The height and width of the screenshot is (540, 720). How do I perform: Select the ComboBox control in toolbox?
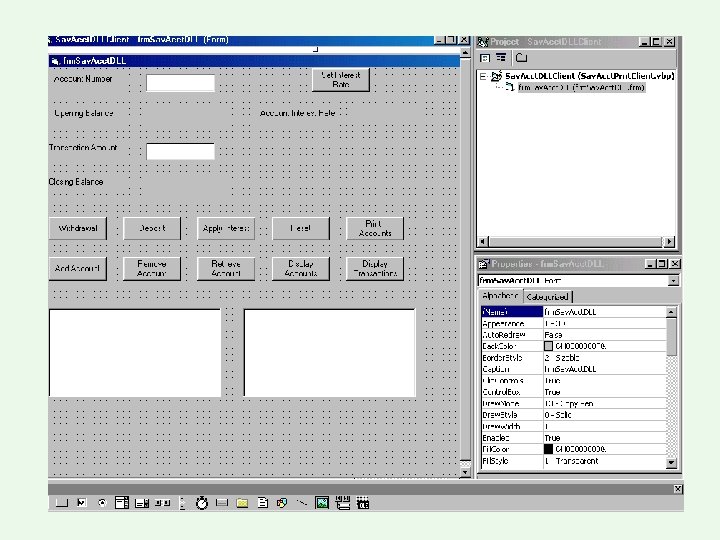tap(122, 503)
